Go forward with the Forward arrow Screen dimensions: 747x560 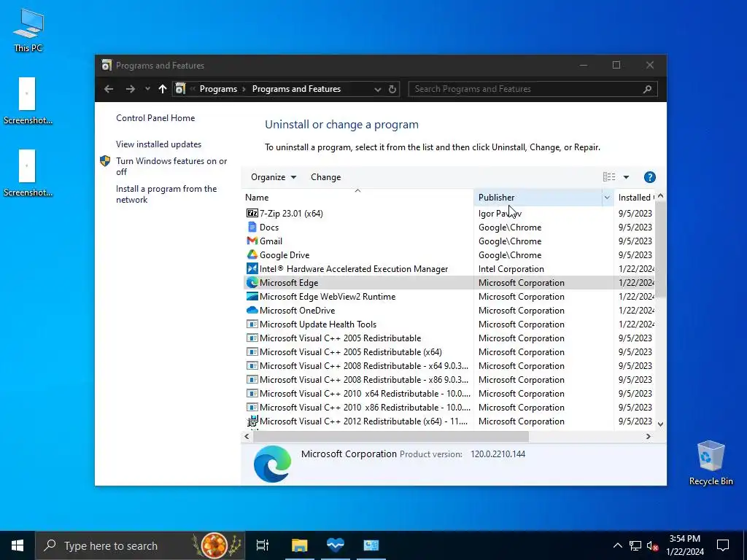pyautogui.click(x=130, y=89)
